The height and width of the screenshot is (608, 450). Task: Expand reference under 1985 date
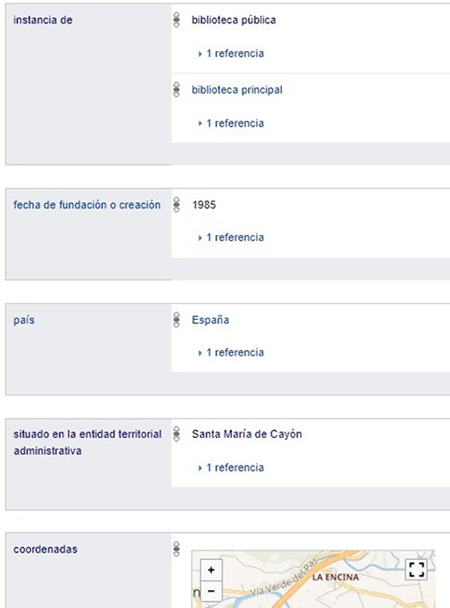[231, 237]
